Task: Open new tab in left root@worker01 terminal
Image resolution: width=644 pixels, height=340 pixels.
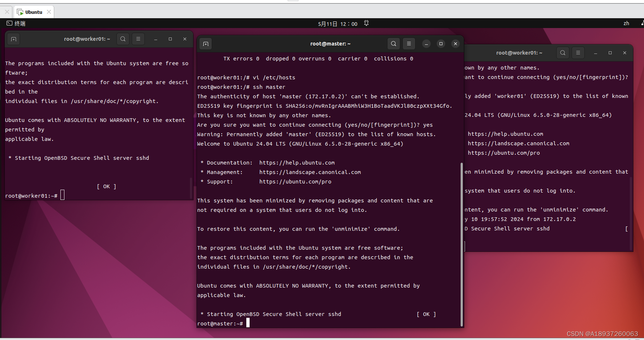Action: coord(14,39)
